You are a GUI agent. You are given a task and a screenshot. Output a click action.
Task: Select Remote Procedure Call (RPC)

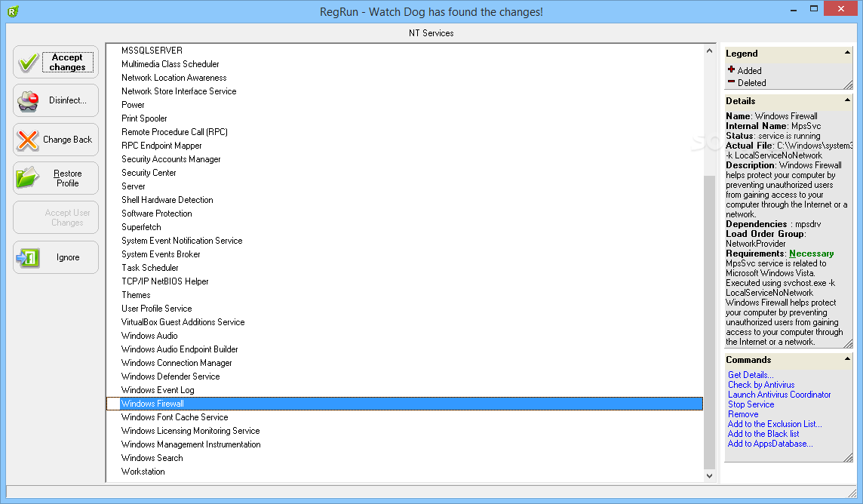coord(174,132)
